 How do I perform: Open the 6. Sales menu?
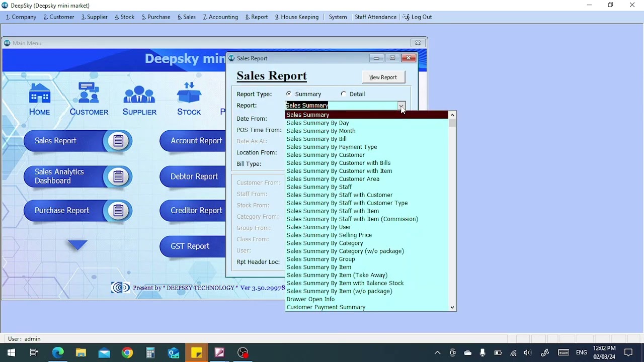186,17
